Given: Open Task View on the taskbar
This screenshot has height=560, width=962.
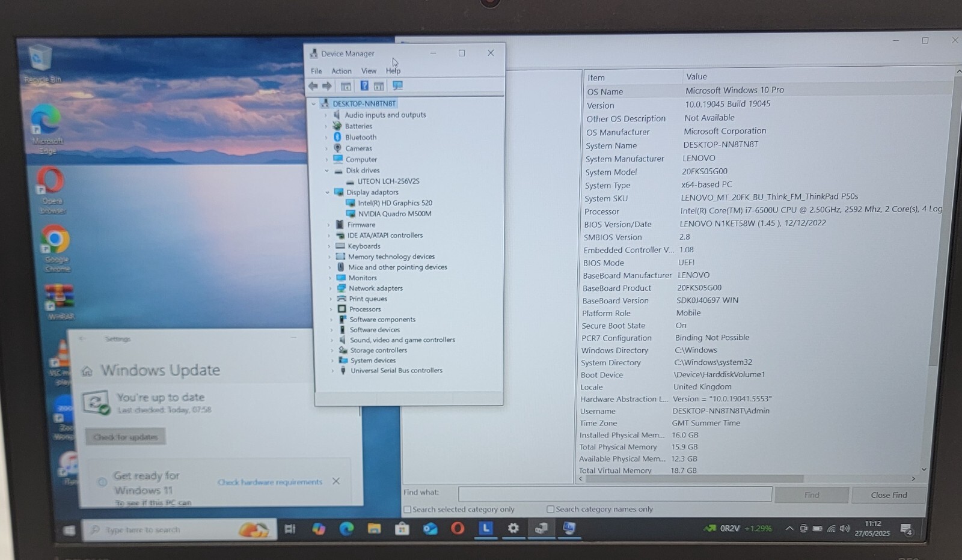Looking at the screenshot, I should click(290, 529).
